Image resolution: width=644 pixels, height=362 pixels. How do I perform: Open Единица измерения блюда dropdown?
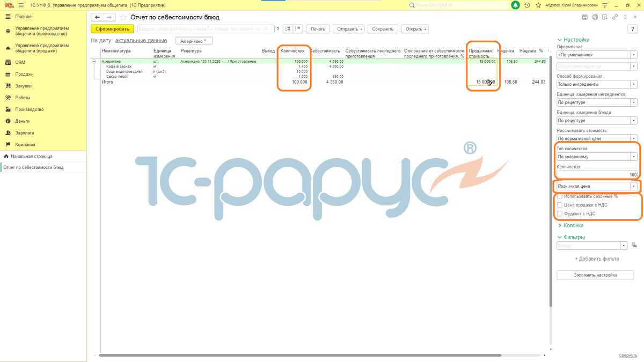(x=634, y=120)
